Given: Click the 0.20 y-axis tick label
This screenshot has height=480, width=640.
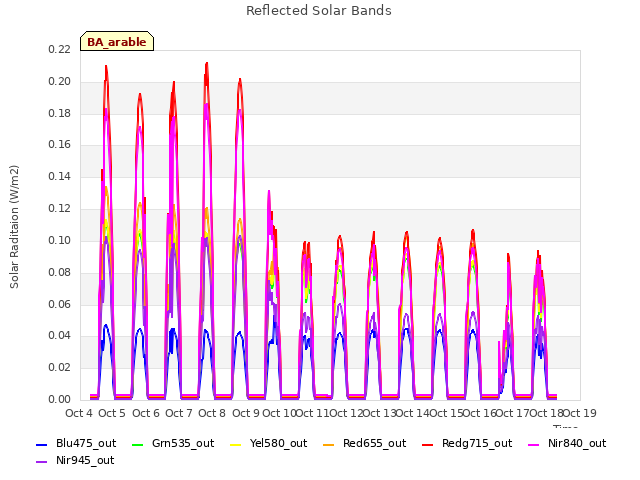Looking at the screenshot, I should 59,81.
